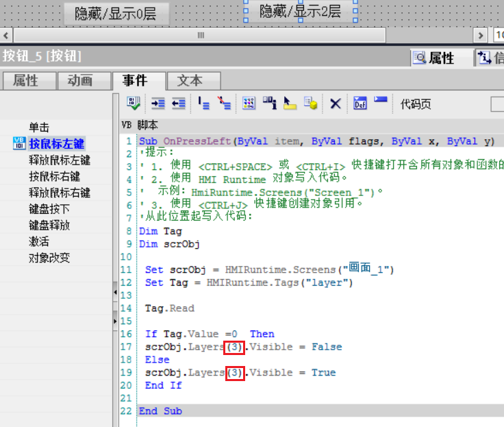The width and height of the screenshot is (504, 427).
Task: Click the 隐藏/显示0层 button on canvas
Action: [116, 14]
